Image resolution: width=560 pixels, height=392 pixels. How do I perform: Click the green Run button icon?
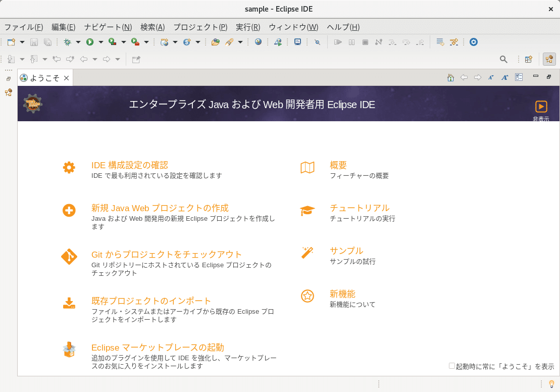coord(90,42)
